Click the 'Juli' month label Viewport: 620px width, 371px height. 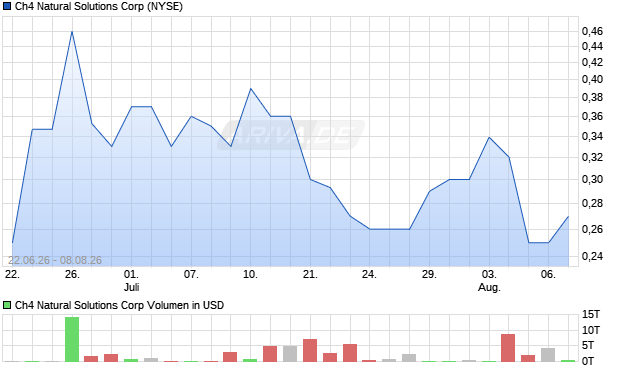(x=131, y=287)
